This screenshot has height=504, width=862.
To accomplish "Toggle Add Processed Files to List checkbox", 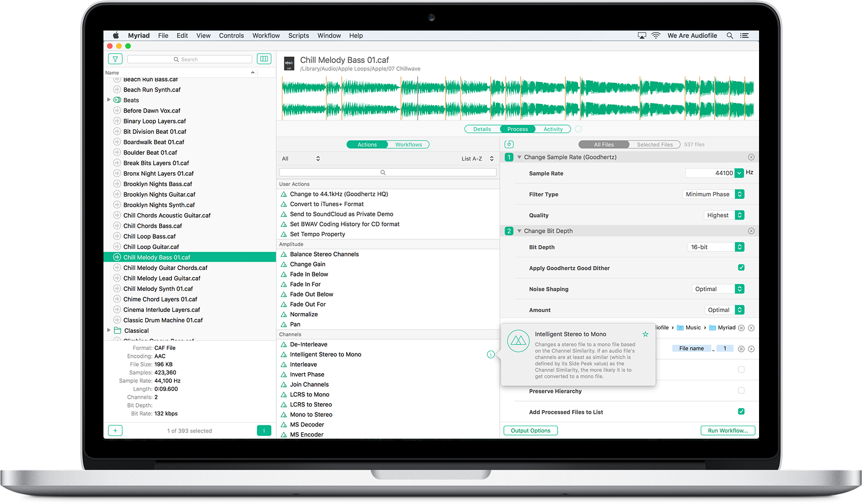I will [741, 411].
